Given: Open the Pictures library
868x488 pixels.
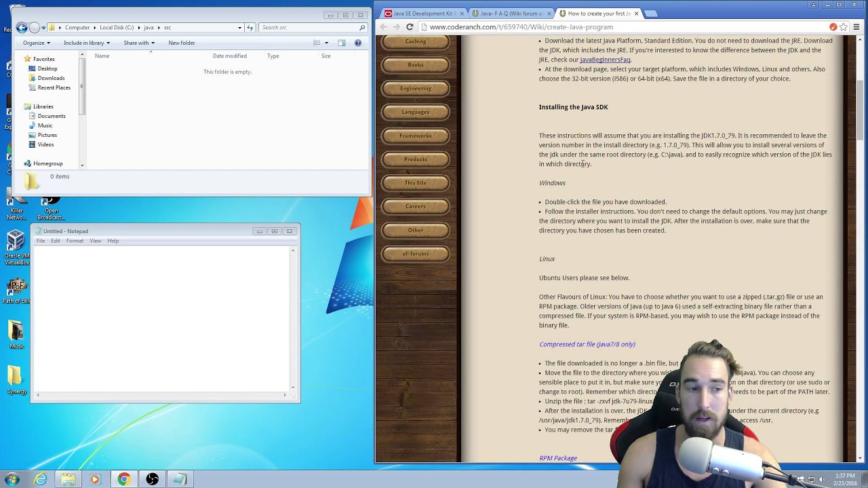Looking at the screenshot, I should (47, 135).
